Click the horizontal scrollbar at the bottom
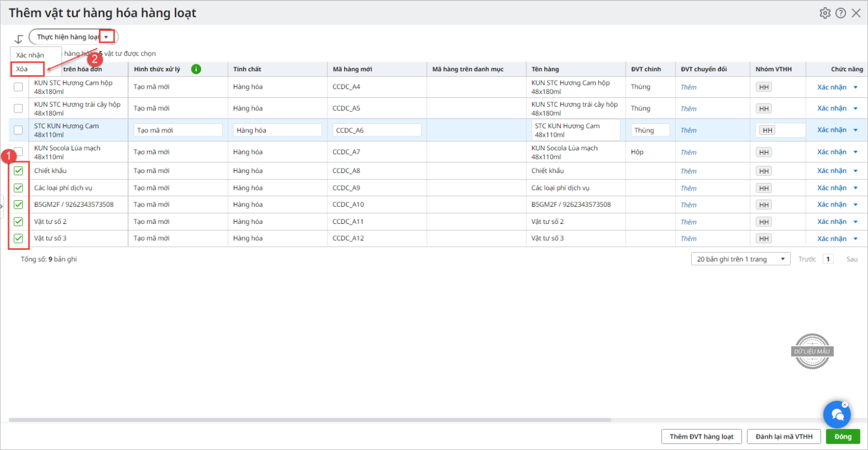Screen dimensions: 868x450 tap(310, 420)
